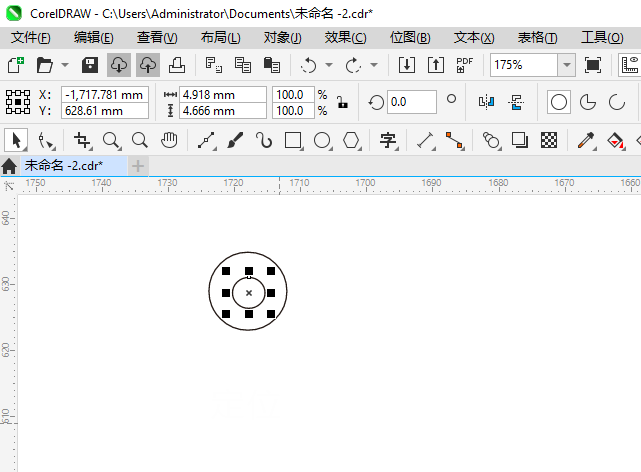Viewport: 641px width, 472px height.
Task: Click the Import icon
Action: pos(407,65)
